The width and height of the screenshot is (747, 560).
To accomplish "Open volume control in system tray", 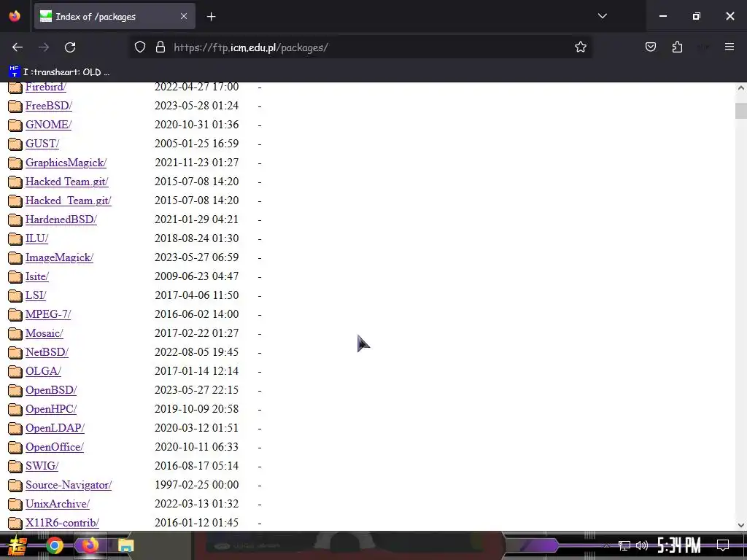I will (x=642, y=545).
